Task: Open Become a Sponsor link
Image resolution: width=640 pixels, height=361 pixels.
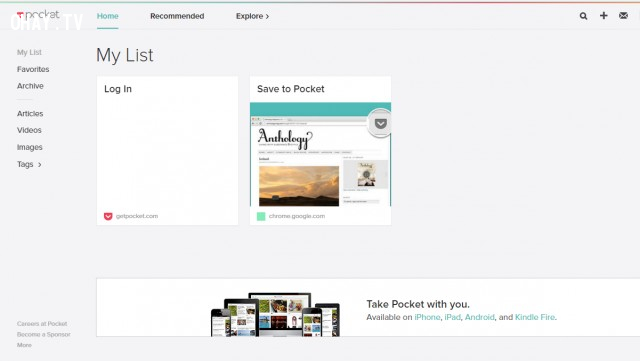Action: click(44, 334)
